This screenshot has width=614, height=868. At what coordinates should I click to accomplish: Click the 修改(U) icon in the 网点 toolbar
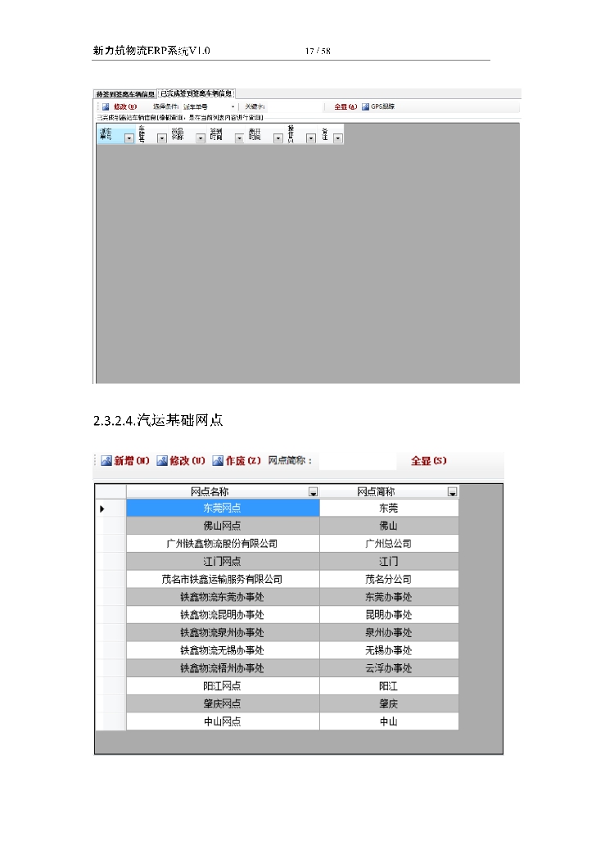pos(162,460)
